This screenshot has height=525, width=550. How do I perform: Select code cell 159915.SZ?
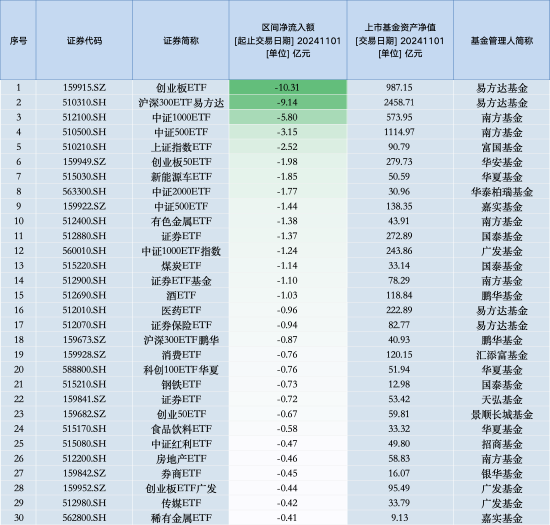click(84, 87)
